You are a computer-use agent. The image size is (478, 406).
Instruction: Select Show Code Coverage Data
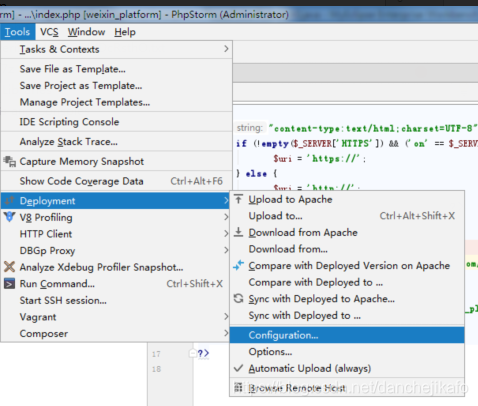116,181
